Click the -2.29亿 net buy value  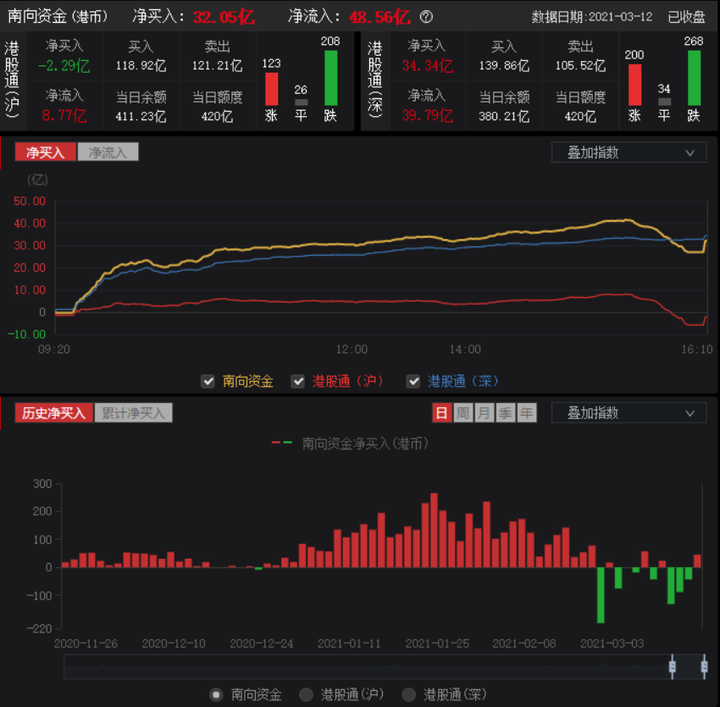64,66
